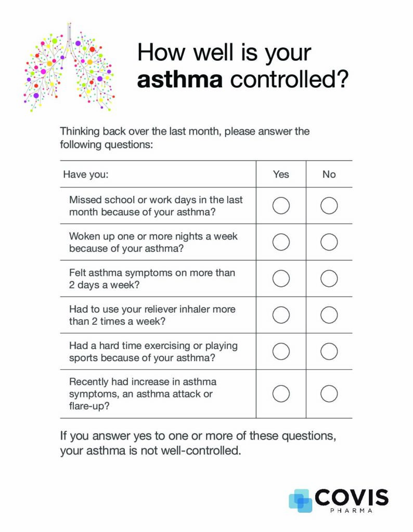The image size is (413, 532).
Task: Select No for missed school or work days
Action: coord(329,206)
